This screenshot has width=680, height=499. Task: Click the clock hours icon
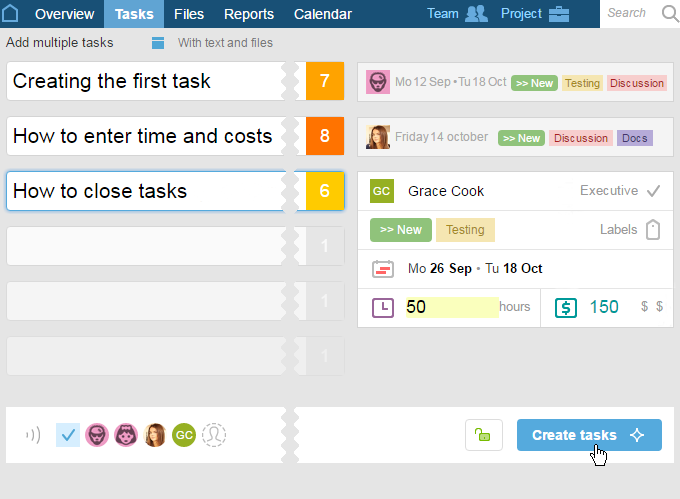(x=382, y=307)
